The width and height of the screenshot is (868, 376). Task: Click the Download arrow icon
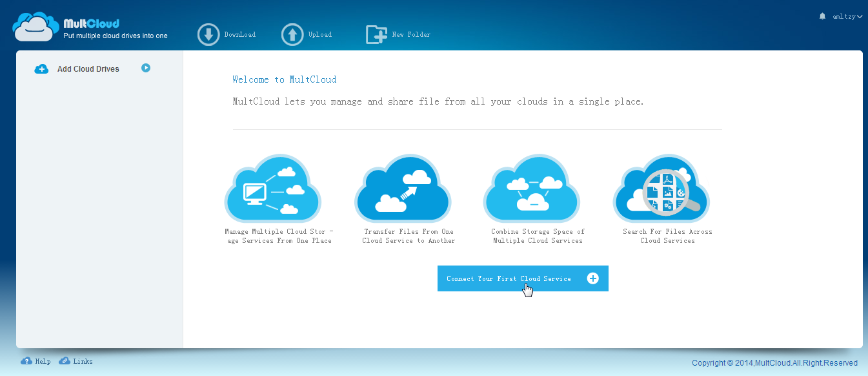[208, 35]
